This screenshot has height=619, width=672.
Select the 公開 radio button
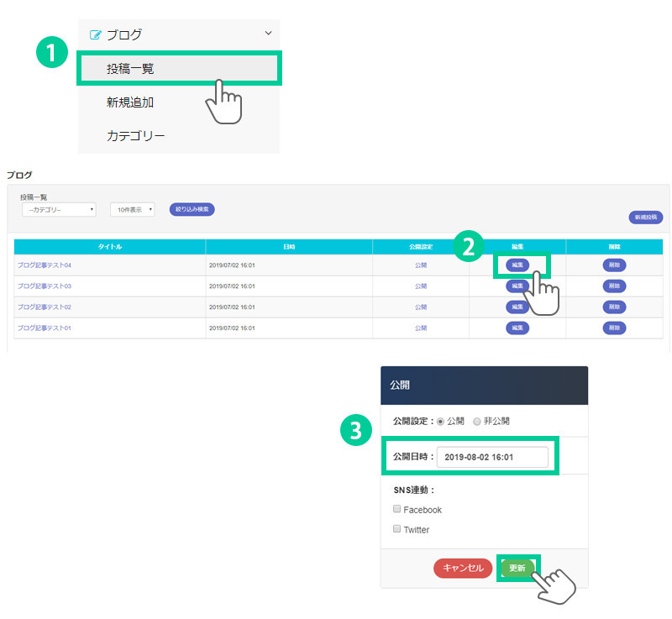(440, 421)
